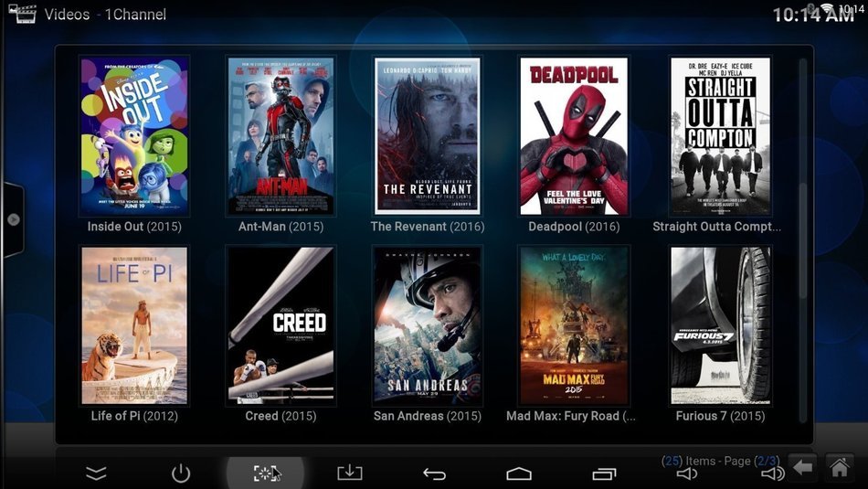The width and height of the screenshot is (868, 489).
Task: Click Kodi's back arrow button
Action: pos(803,467)
